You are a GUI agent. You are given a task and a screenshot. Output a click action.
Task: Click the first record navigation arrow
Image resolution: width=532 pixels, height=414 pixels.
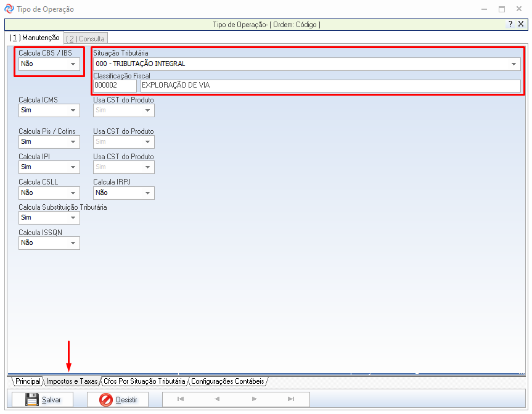(x=180, y=399)
